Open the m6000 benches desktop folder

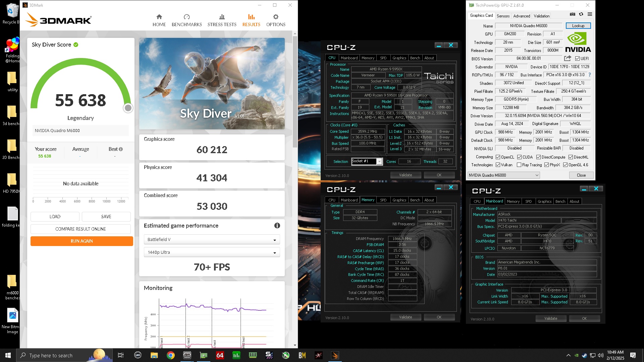(x=12, y=287)
